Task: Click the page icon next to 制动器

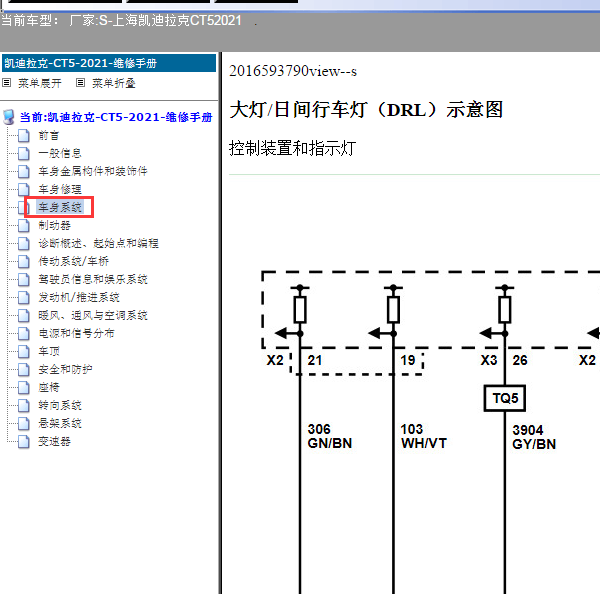Action: [x=24, y=225]
